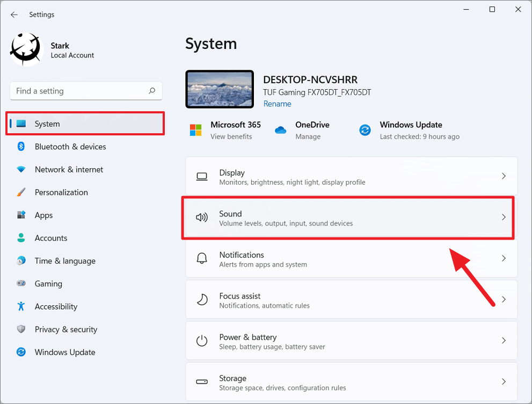Click the back arrow in Settings
The image size is (532, 404).
[x=14, y=15]
